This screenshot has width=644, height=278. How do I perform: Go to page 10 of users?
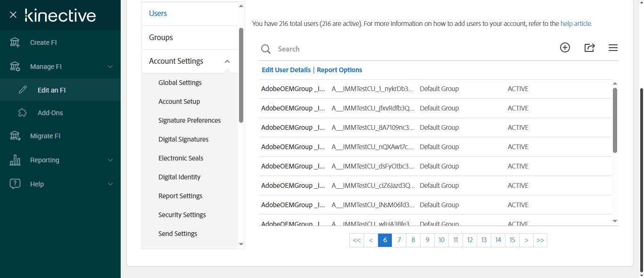coord(441,240)
